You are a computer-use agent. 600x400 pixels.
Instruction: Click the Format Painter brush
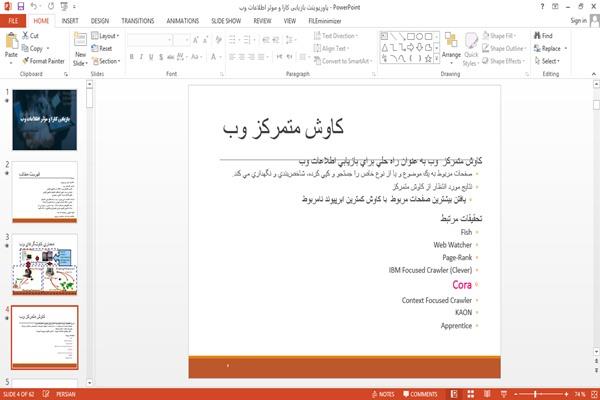[43, 61]
